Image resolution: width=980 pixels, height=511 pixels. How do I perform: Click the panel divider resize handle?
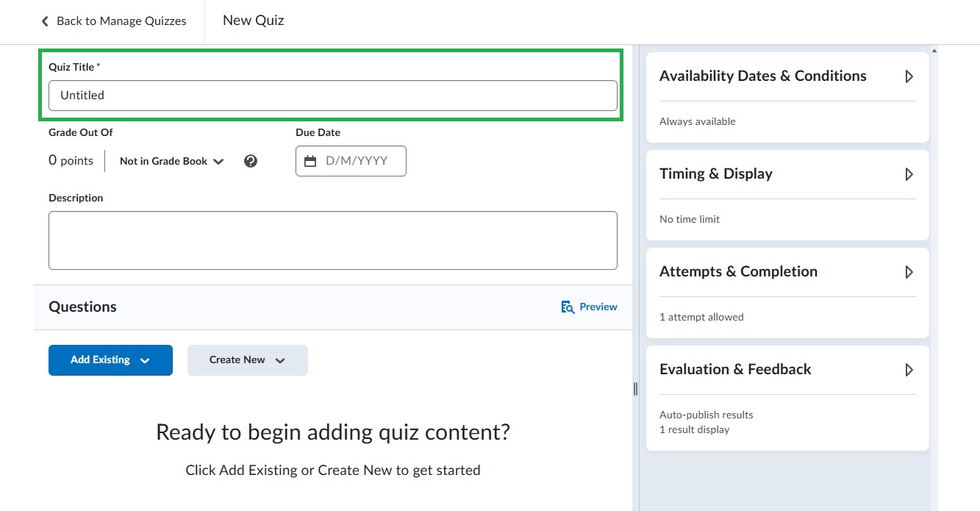(x=635, y=389)
